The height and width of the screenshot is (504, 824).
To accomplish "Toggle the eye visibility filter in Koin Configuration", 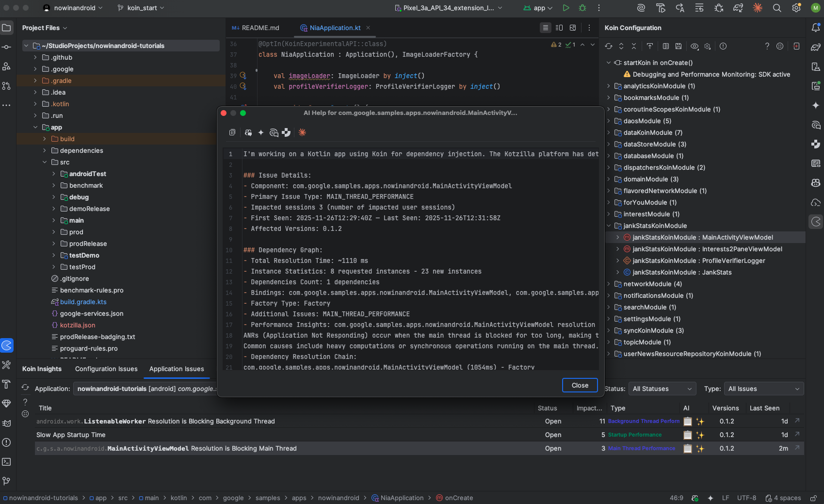I will (x=695, y=46).
